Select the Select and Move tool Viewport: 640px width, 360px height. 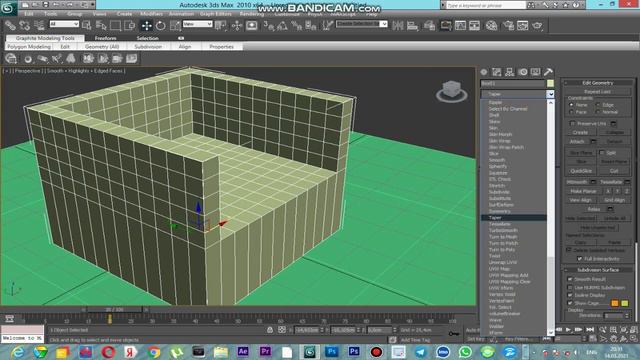146,26
